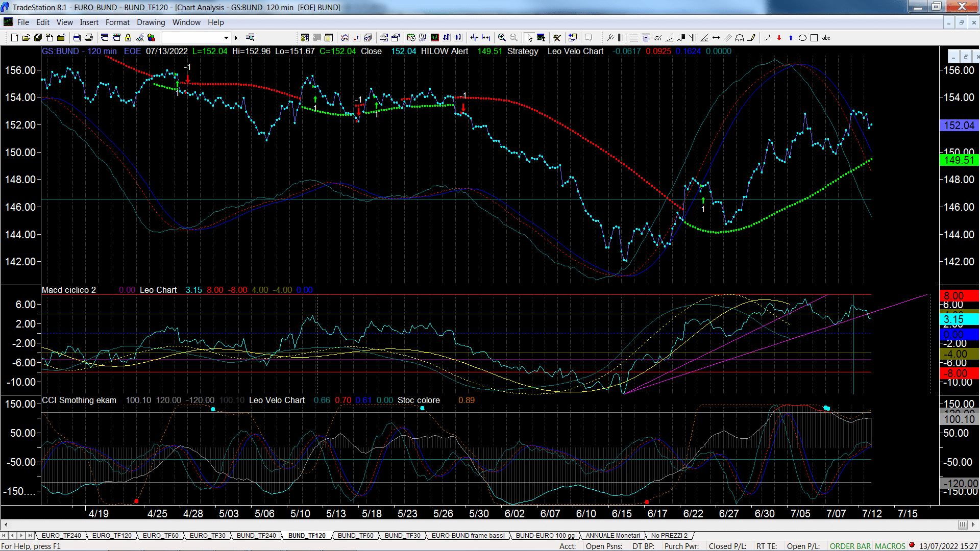Image resolution: width=980 pixels, height=551 pixels.
Task: Select the Ellipse drawing tool
Action: pyautogui.click(x=802, y=37)
